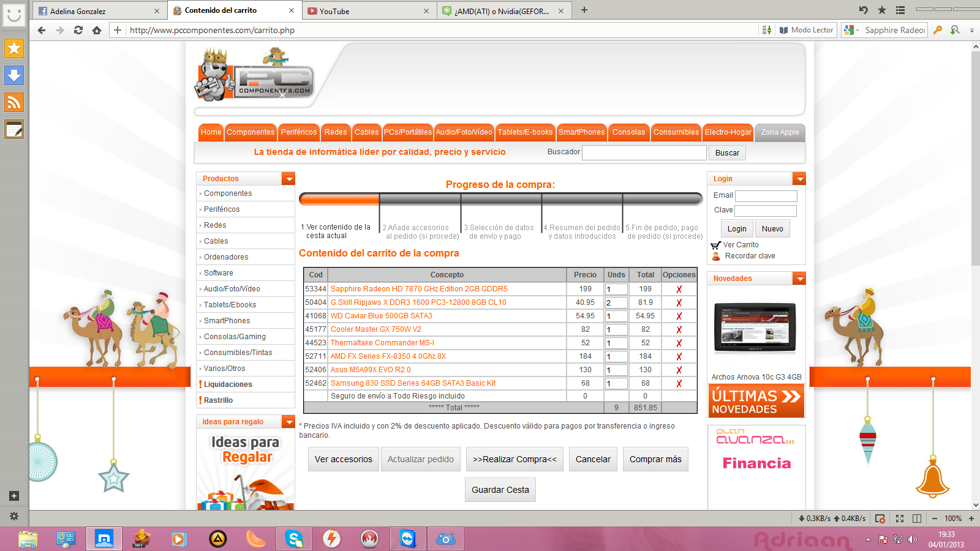The height and width of the screenshot is (551, 980).
Task: Toggle Modo Lector reader mode
Action: point(806,30)
